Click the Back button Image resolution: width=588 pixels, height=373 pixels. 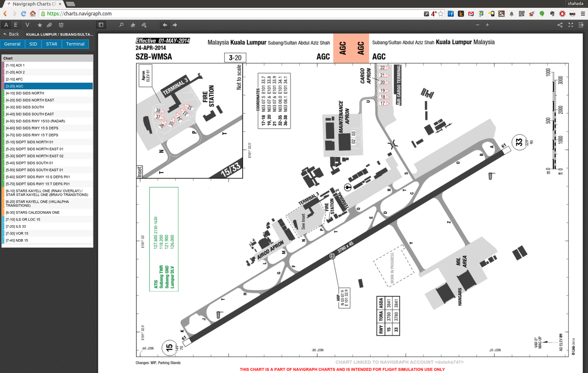click(11, 34)
